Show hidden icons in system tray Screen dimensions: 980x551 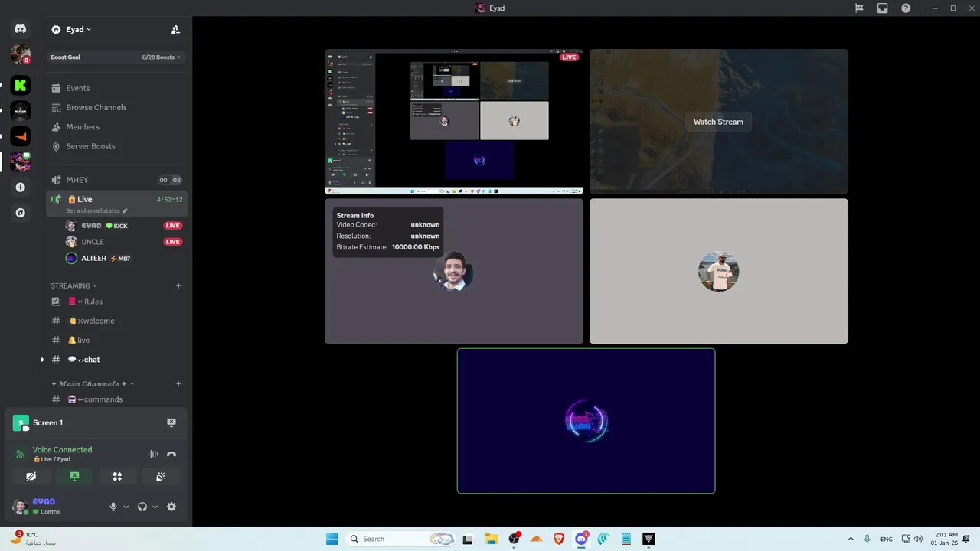pyautogui.click(x=850, y=539)
